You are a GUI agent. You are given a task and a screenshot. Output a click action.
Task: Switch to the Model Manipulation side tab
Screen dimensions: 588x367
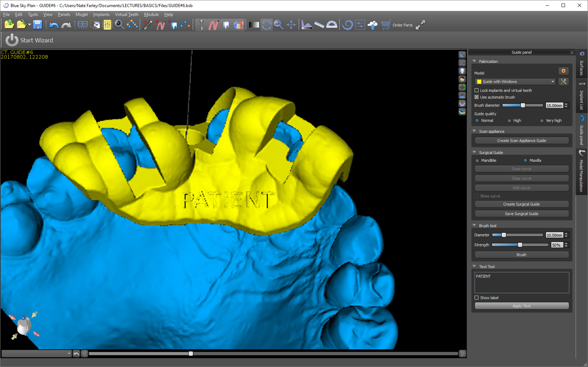point(582,171)
